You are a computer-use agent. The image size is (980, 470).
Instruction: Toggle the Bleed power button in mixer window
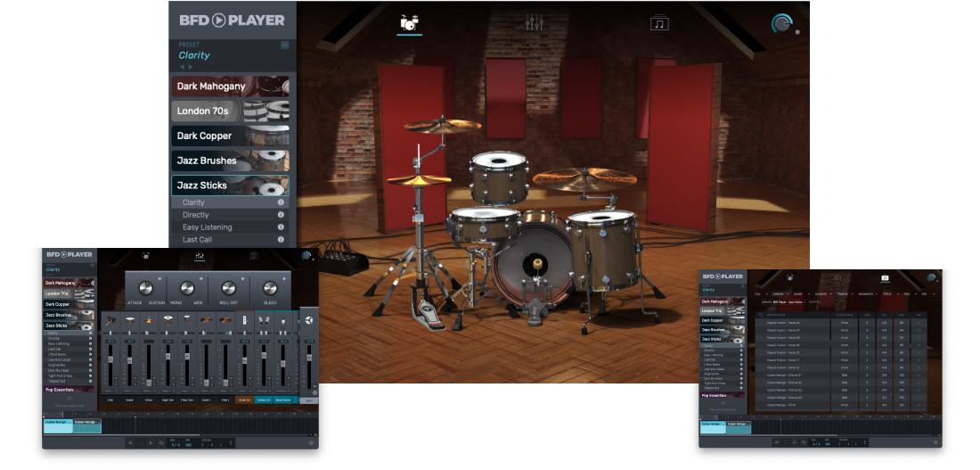click(285, 278)
